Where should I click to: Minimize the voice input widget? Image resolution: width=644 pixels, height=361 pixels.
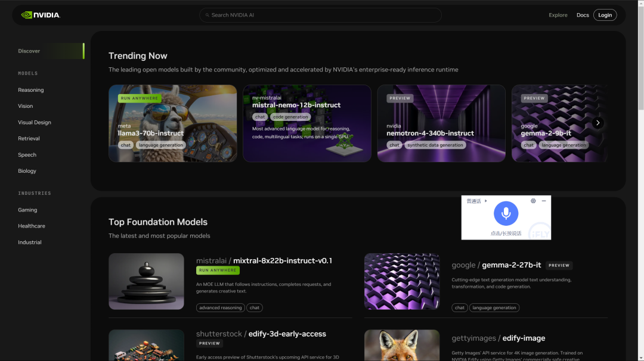[x=544, y=201]
